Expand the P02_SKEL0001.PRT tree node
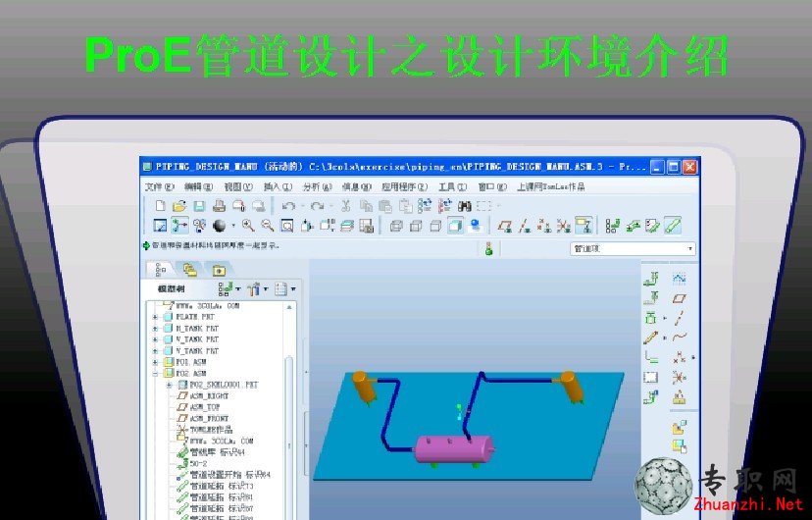812x520 pixels. tap(169, 385)
